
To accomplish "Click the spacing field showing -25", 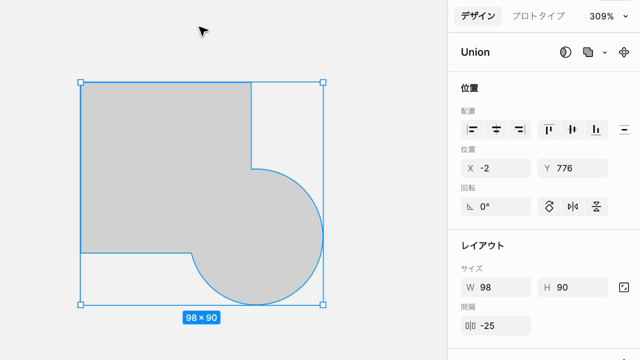I will click(496, 326).
